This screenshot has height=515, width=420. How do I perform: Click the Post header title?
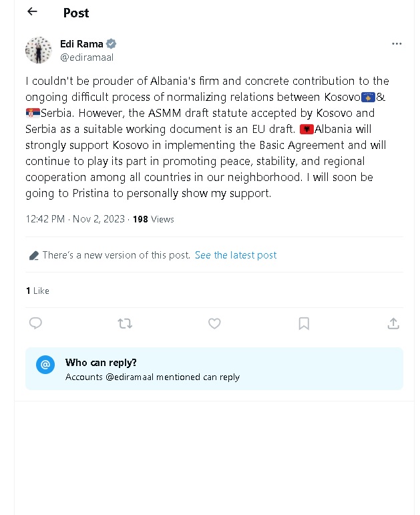point(76,13)
